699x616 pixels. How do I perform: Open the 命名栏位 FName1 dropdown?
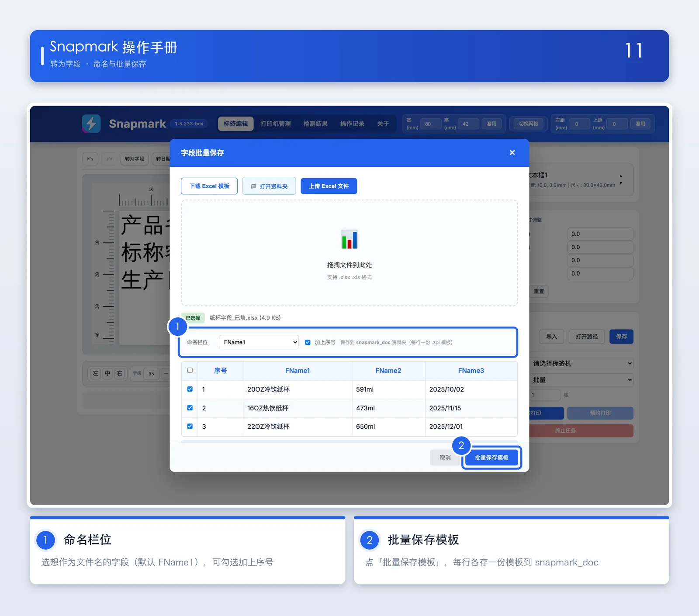tap(259, 342)
